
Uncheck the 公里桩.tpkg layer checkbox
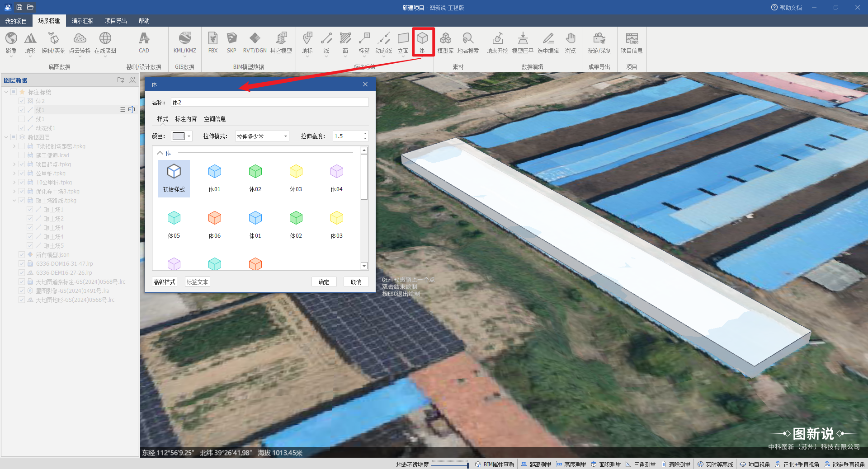tap(22, 174)
